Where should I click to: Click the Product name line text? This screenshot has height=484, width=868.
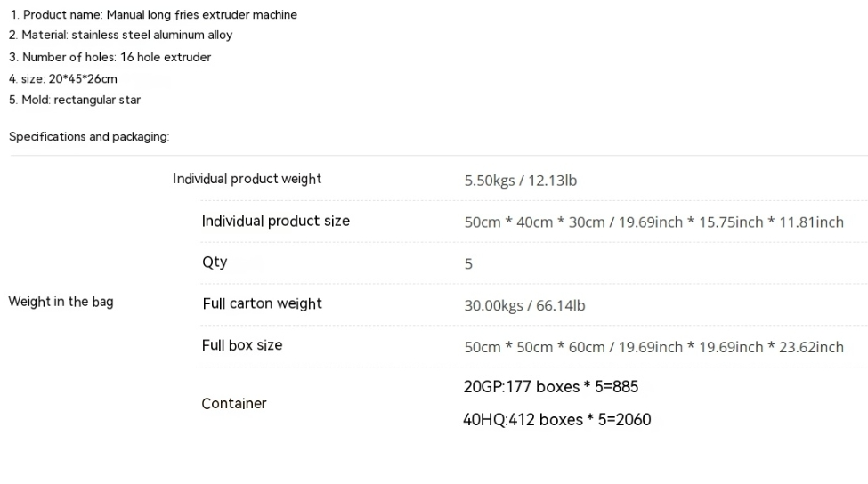click(x=153, y=15)
